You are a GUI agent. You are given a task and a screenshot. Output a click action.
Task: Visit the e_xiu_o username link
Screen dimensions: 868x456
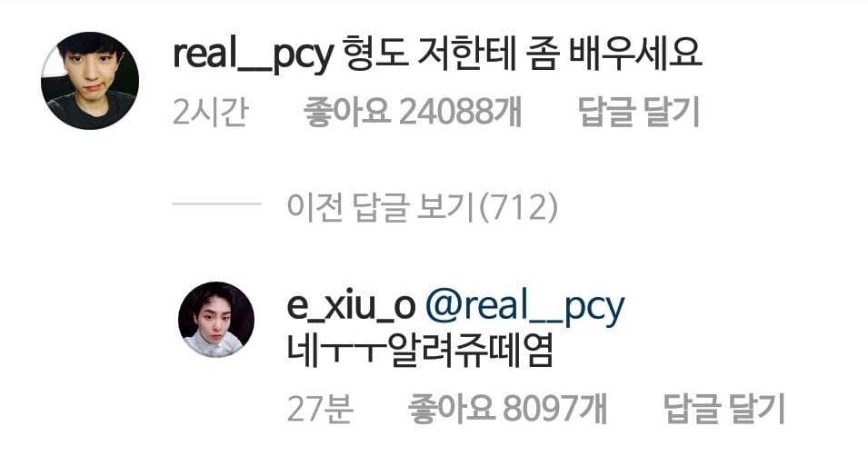[x=351, y=306]
